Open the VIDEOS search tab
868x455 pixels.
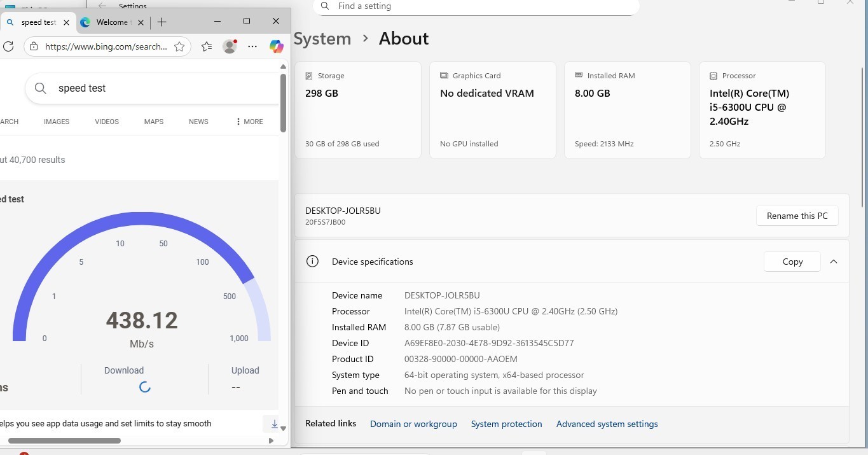tap(107, 122)
